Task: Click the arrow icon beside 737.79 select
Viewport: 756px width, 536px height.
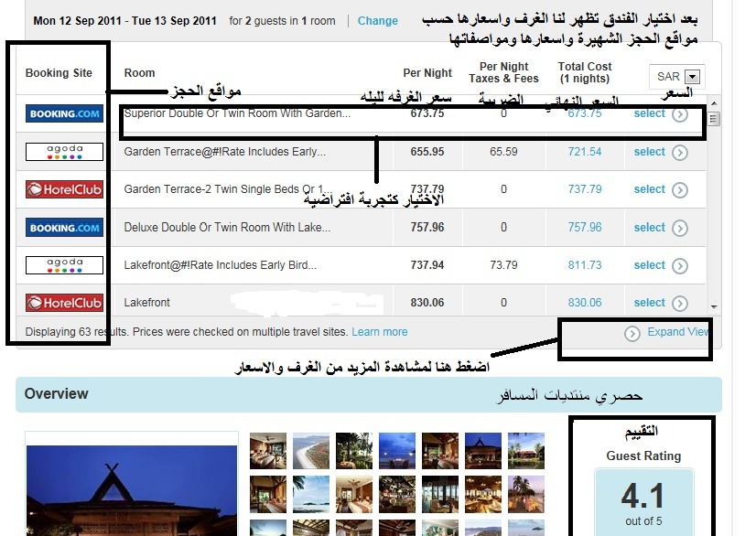Action: coord(679,190)
